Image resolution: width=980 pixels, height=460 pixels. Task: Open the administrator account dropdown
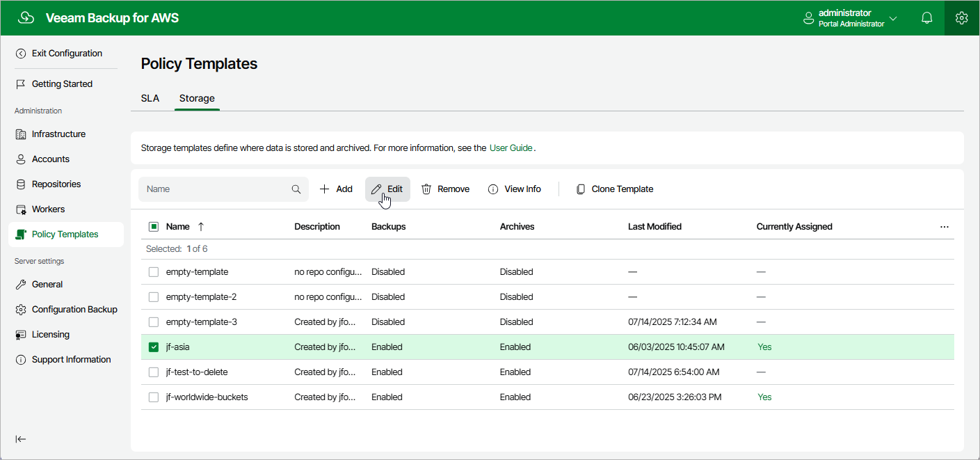click(x=893, y=17)
